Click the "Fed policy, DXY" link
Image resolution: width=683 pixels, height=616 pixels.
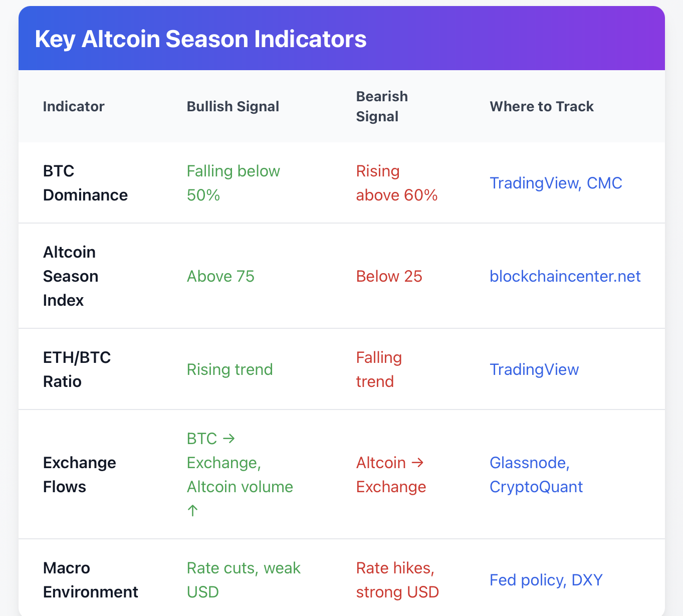click(x=546, y=580)
